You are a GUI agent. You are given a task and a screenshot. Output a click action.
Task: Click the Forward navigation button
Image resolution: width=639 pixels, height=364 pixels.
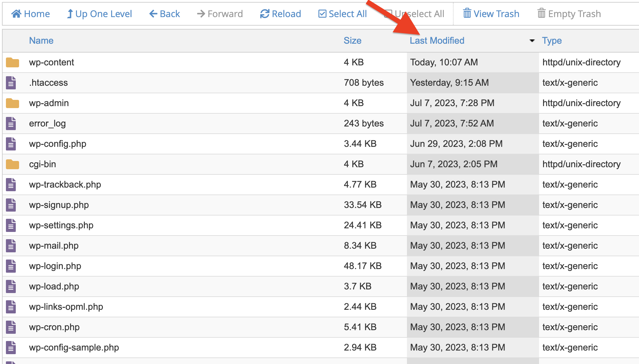click(220, 14)
